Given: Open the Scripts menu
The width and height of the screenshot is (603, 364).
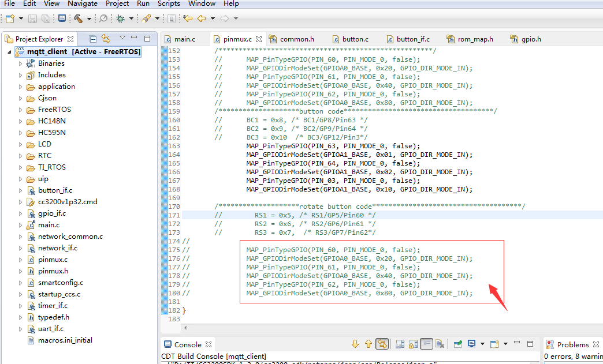Looking at the screenshot, I should coord(169,3).
